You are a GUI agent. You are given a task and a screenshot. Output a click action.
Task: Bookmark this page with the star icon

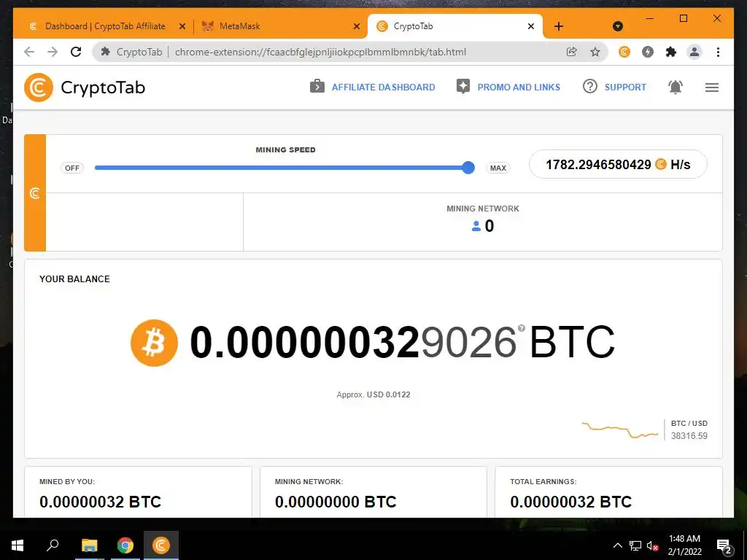pos(595,52)
